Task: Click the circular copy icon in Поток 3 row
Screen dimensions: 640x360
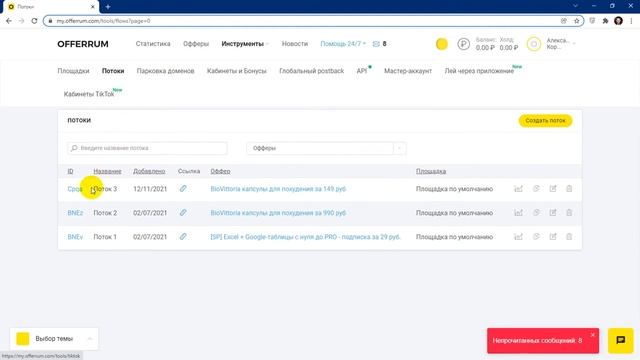Action: [536, 189]
